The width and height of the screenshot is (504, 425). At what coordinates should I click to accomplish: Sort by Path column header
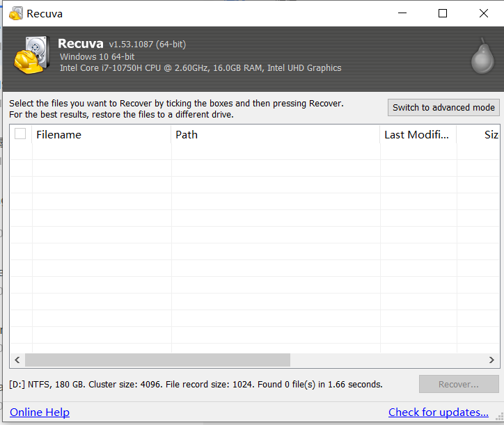pos(276,135)
